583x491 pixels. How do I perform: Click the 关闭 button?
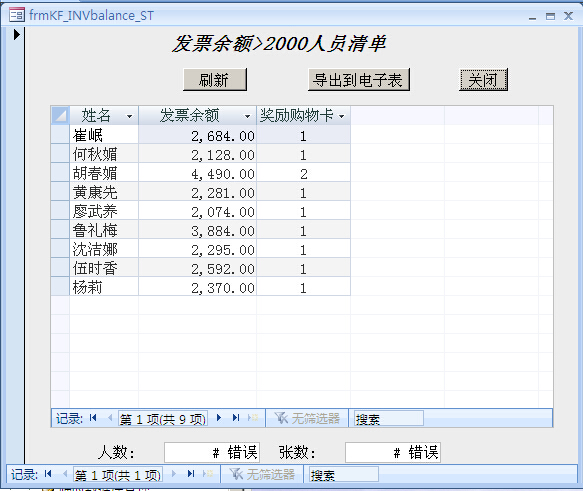(483, 80)
